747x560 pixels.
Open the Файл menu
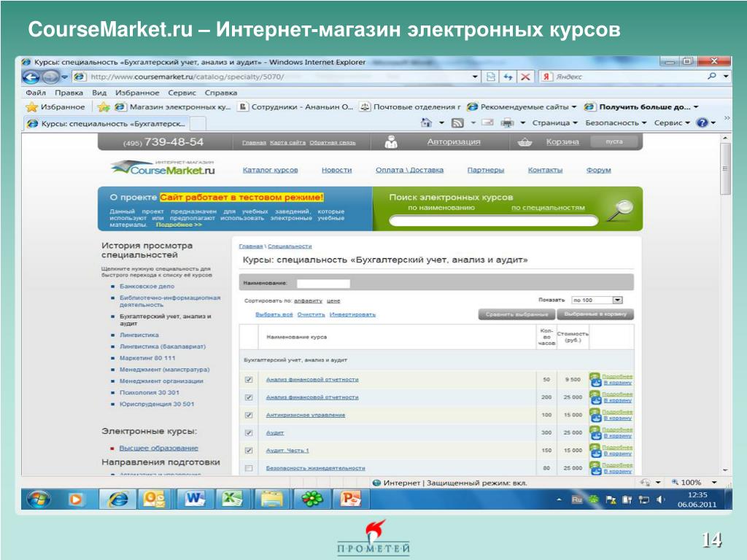click(x=36, y=93)
